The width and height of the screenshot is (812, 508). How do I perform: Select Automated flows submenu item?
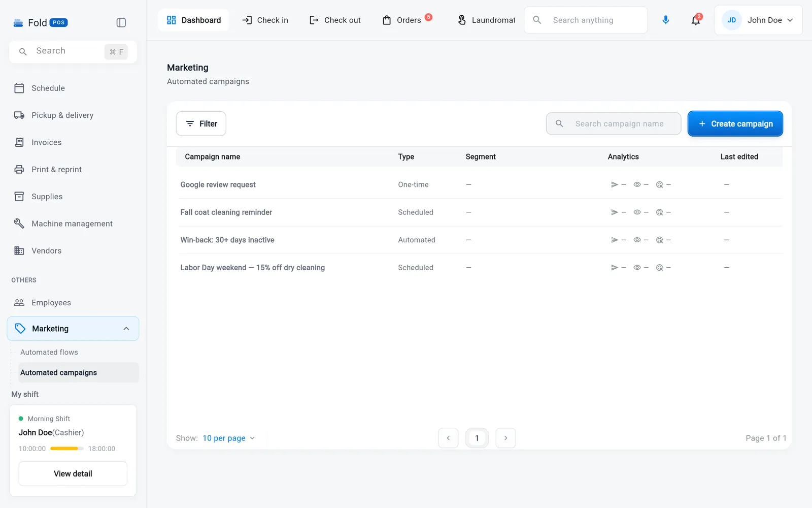(49, 352)
